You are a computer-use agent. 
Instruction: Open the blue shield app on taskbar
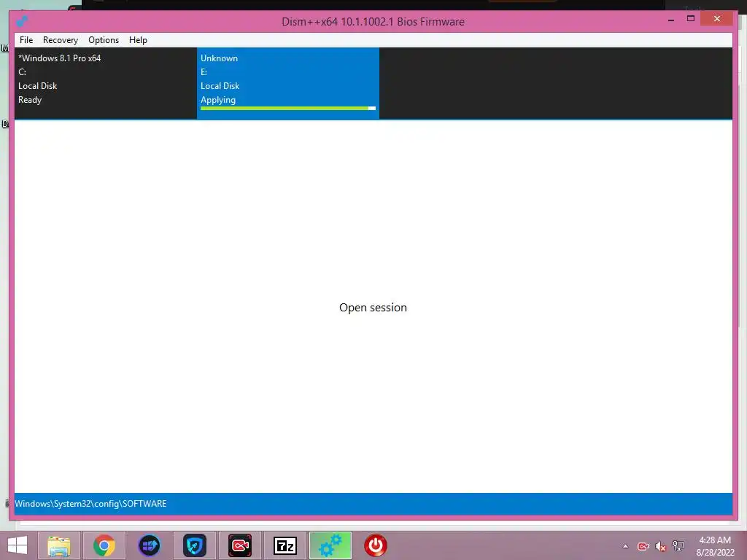(194, 545)
